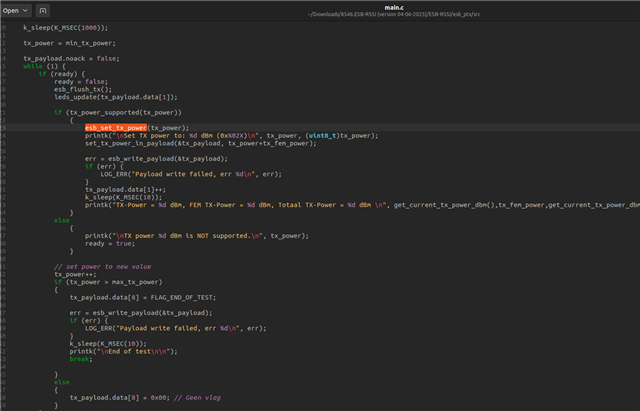This screenshot has height=411, width=640.
Task: Select End of test printk line
Action: pyautogui.click(x=124, y=351)
